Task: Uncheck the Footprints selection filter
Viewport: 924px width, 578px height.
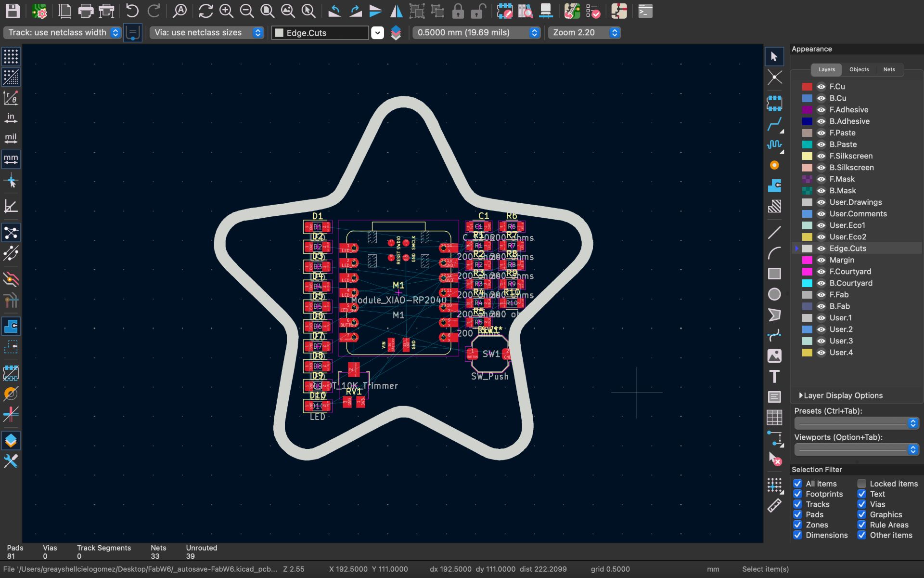Action: point(797,494)
